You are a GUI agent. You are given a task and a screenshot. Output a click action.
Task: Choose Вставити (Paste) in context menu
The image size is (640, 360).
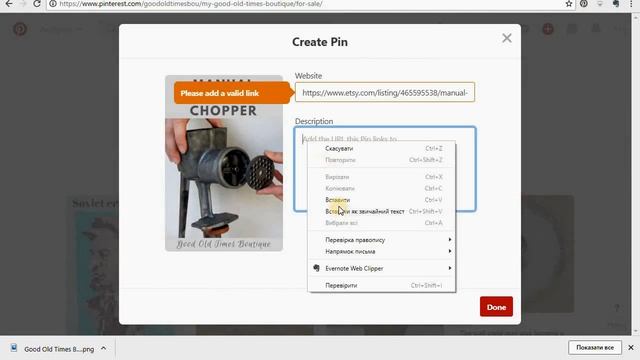pos(382,200)
